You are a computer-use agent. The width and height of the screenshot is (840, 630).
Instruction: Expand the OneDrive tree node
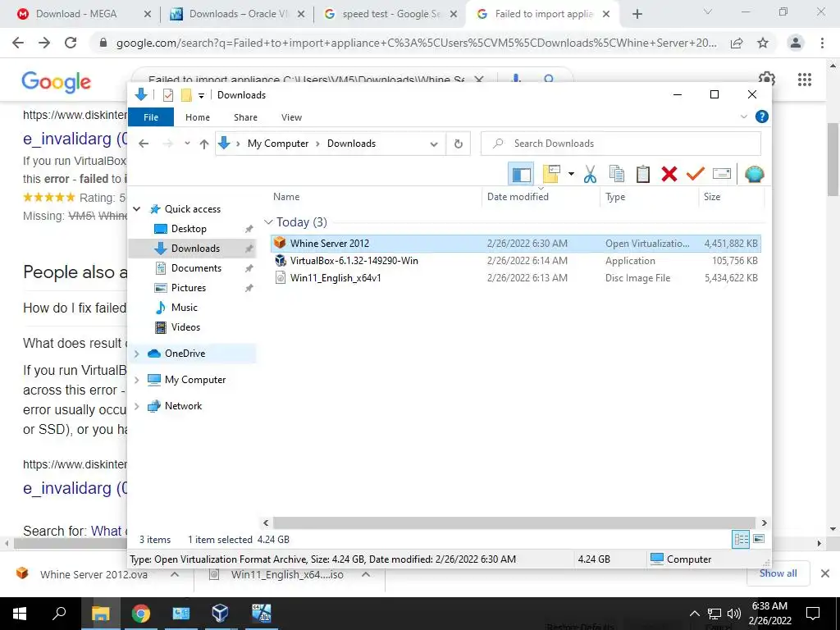coord(137,354)
